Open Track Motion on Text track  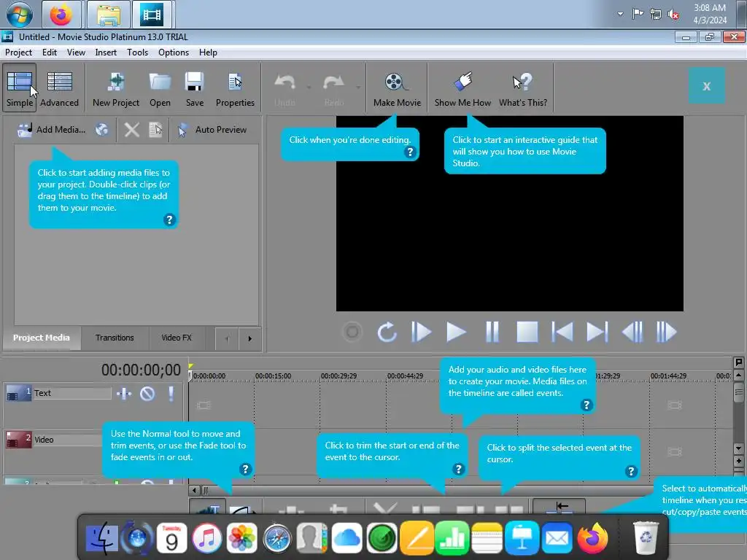point(124,393)
